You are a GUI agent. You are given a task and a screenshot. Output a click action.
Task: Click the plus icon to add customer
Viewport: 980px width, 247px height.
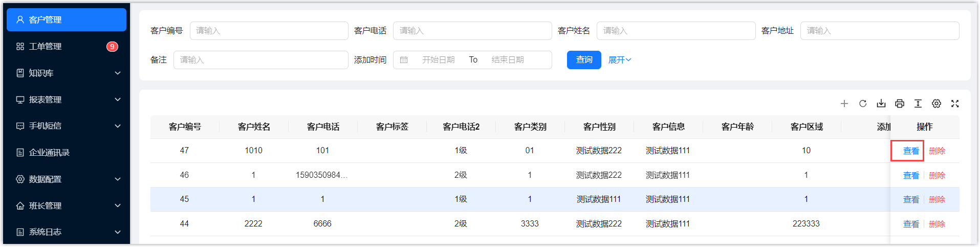pyautogui.click(x=844, y=104)
